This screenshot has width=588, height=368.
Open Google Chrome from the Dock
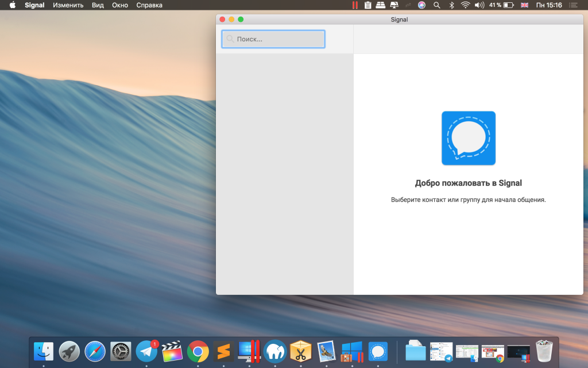click(x=198, y=352)
